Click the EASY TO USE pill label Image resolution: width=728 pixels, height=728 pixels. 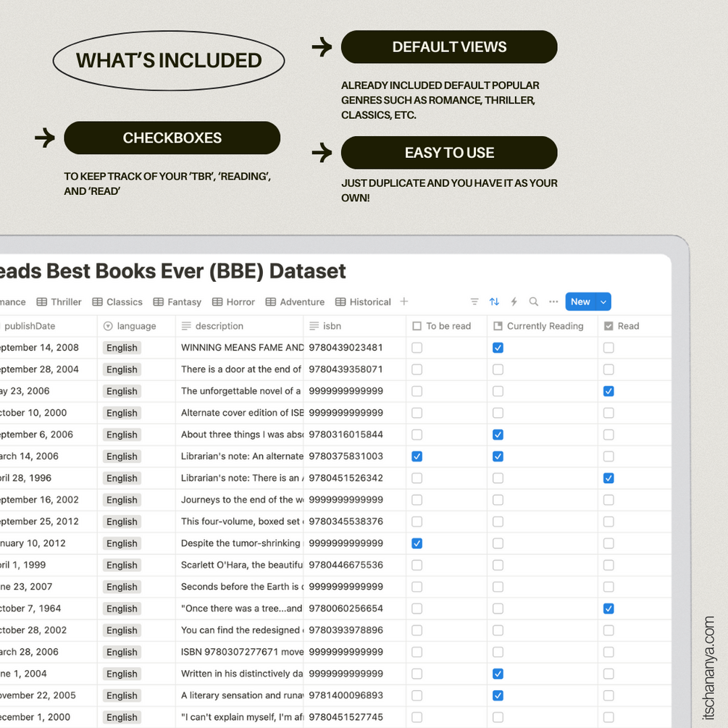click(449, 153)
